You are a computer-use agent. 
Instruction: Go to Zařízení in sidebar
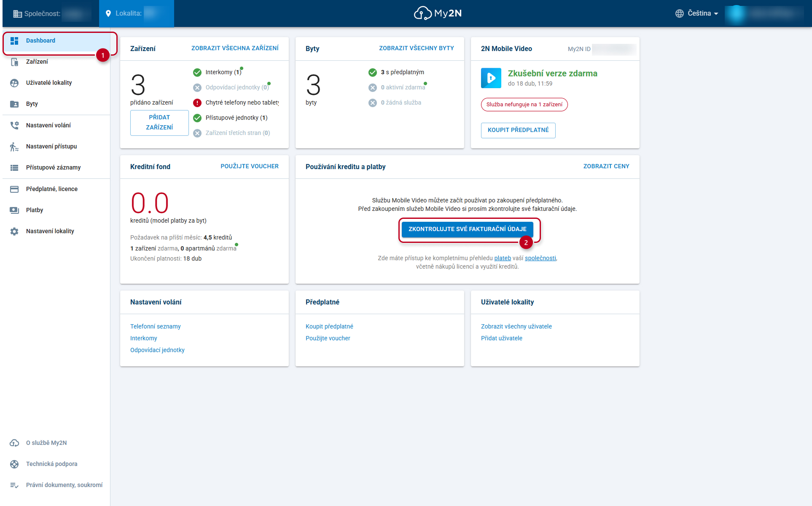tap(56, 62)
